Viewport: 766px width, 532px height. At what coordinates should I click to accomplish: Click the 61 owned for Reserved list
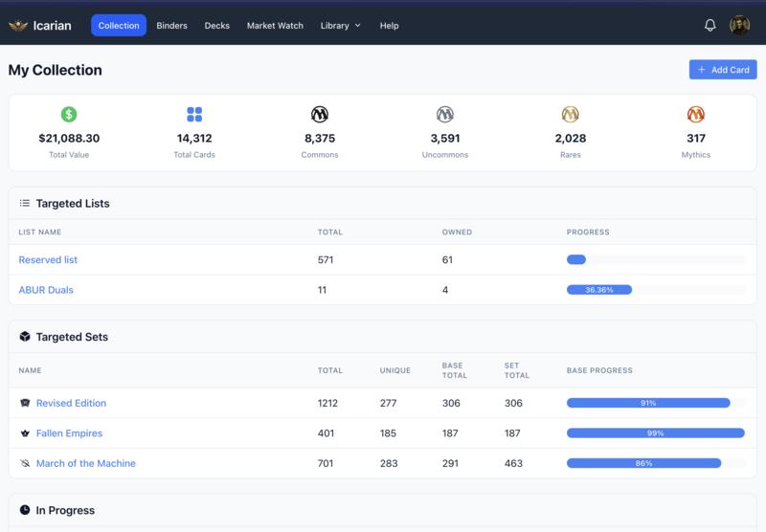(x=447, y=259)
